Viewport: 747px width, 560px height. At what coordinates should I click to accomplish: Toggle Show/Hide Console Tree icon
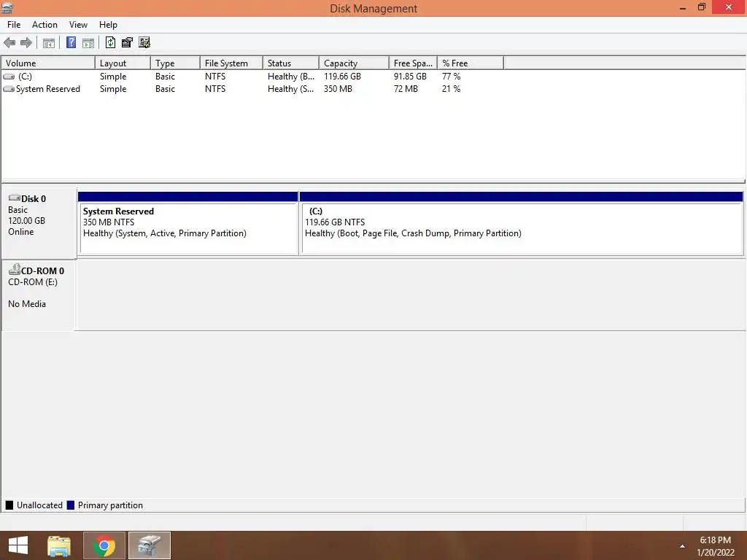49,43
